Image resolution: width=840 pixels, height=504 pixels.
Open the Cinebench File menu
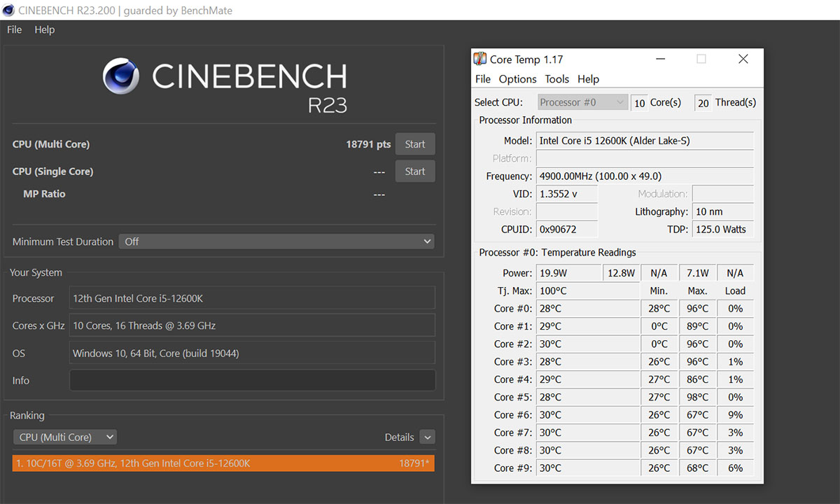pyautogui.click(x=14, y=29)
